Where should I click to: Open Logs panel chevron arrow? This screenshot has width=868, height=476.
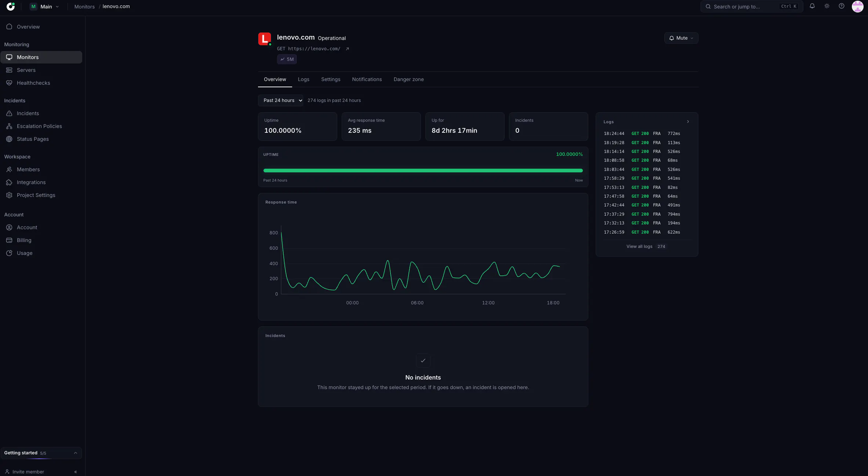coord(688,122)
